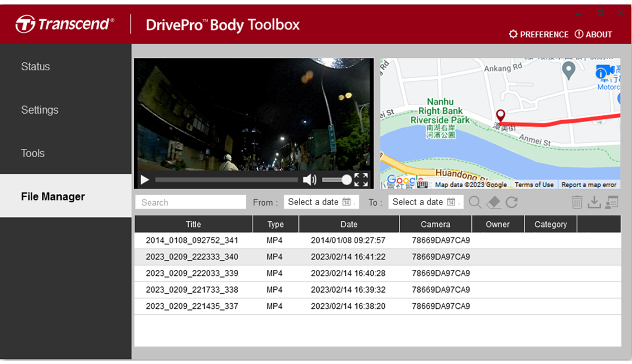Refresh the file list
The image size is (632, 364).
[x=512, y=202]
